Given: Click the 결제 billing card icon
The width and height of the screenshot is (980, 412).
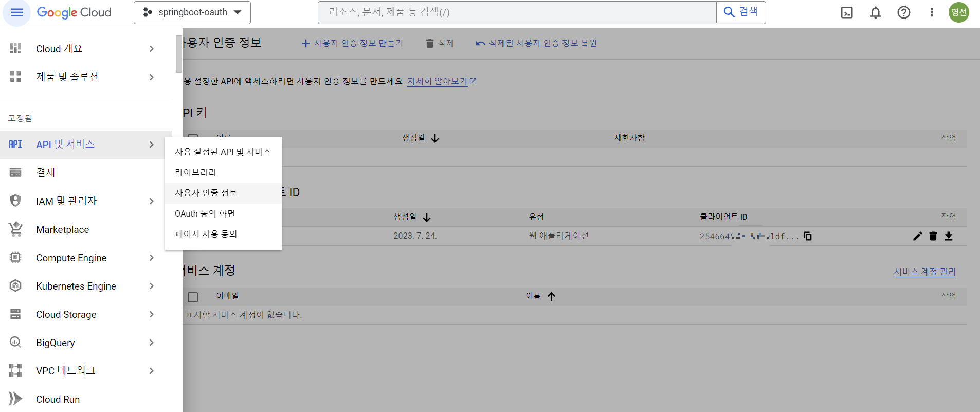Looking at the screenshot, I should click(x=15, y=172).
